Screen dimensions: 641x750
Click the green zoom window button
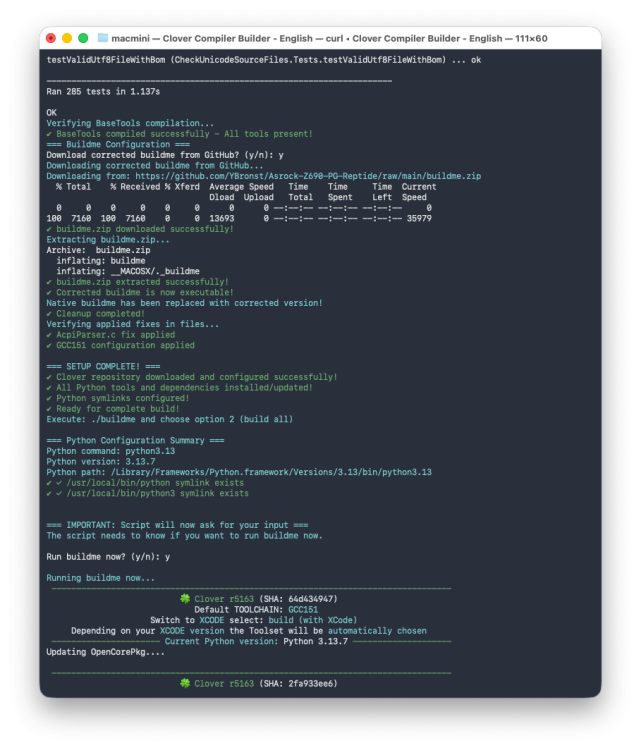(83, 38)
